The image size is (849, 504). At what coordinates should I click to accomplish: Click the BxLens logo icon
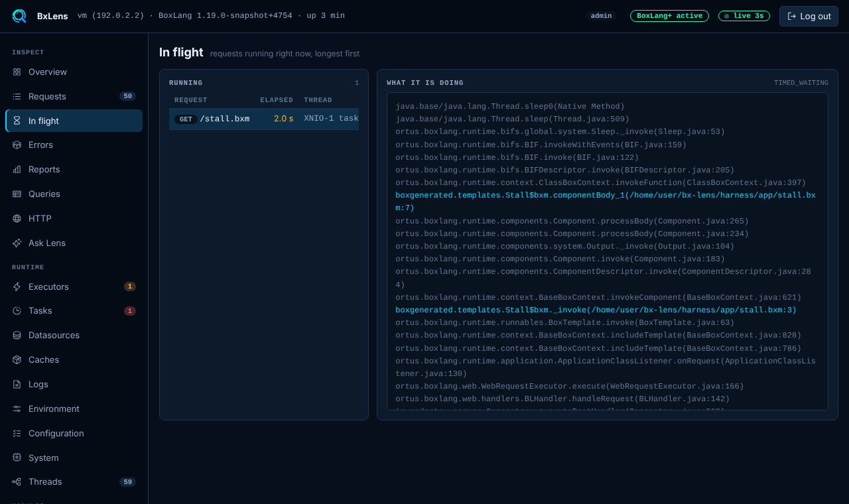19,16
